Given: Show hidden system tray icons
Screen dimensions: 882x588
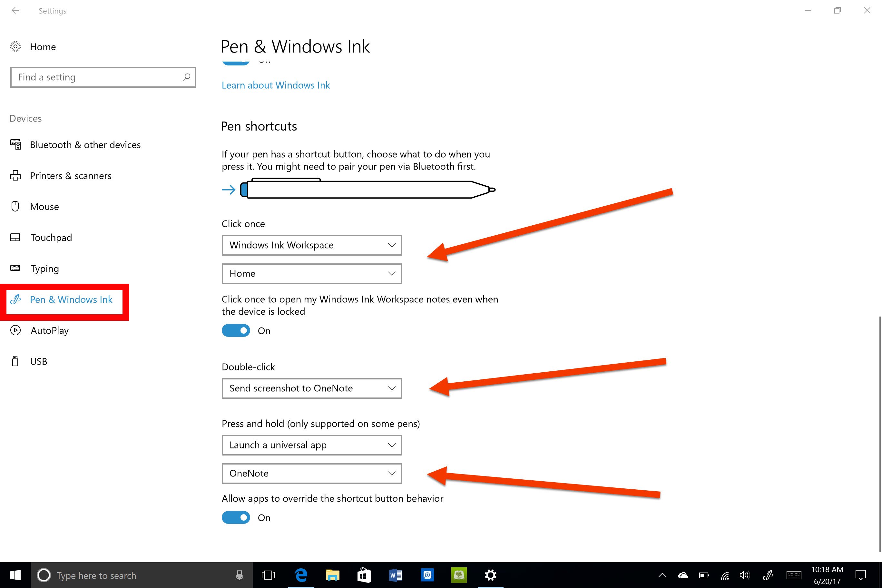Looking at the screenshot, I should 662,575.
